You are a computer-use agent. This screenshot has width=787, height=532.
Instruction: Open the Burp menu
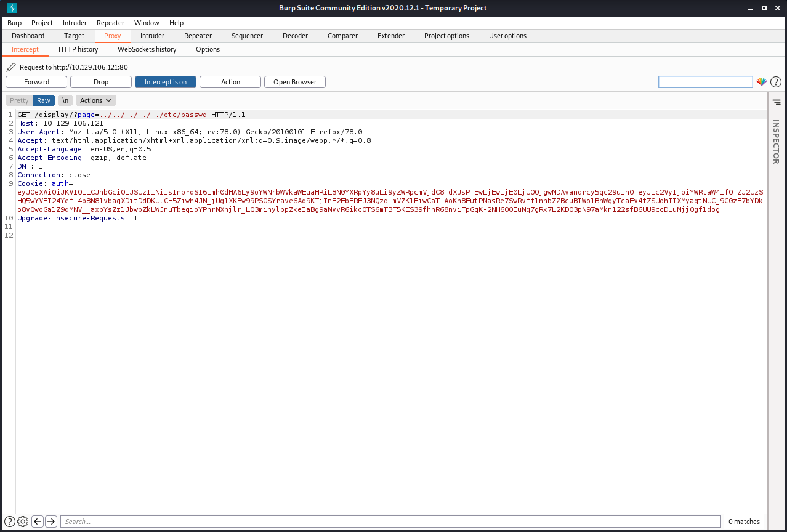14,23
